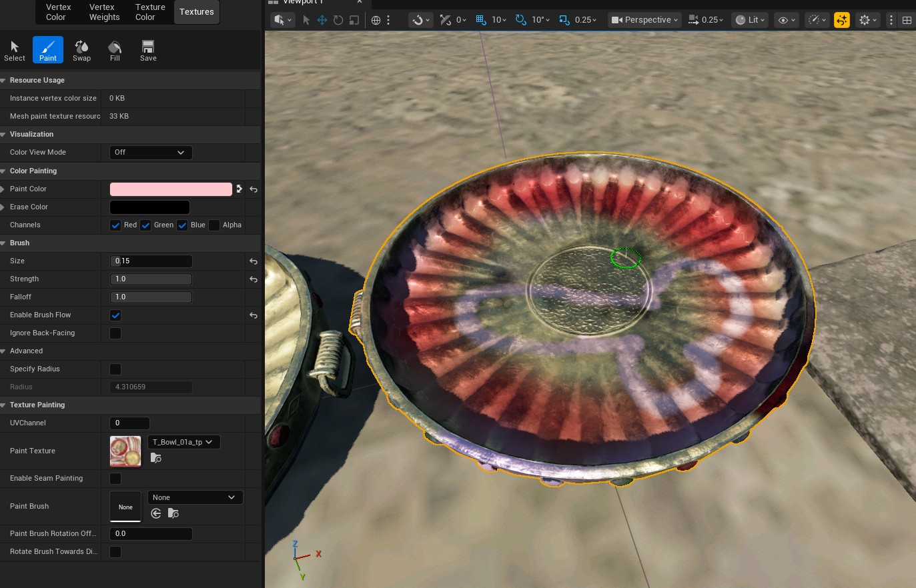Reset Enable Brush Flow to default
916x588 pixels.
point(254,315)
